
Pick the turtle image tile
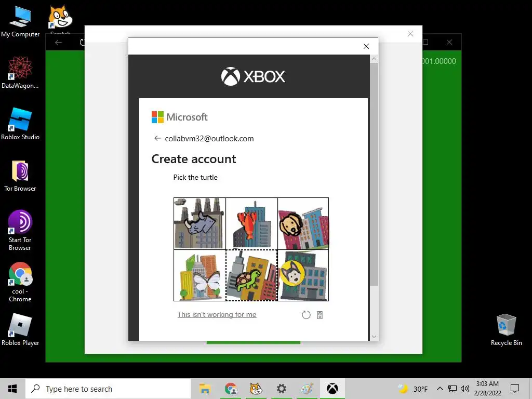(251, 275)
